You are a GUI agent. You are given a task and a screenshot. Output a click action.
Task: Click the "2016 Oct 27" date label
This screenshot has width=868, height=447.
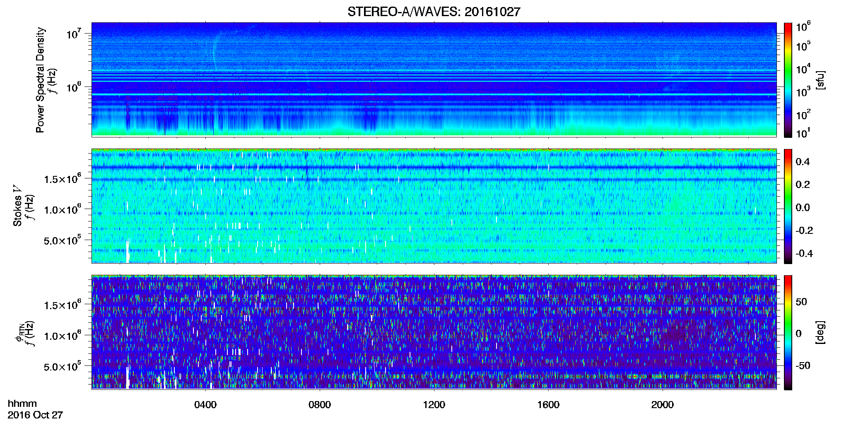click(x=35, y=415)
